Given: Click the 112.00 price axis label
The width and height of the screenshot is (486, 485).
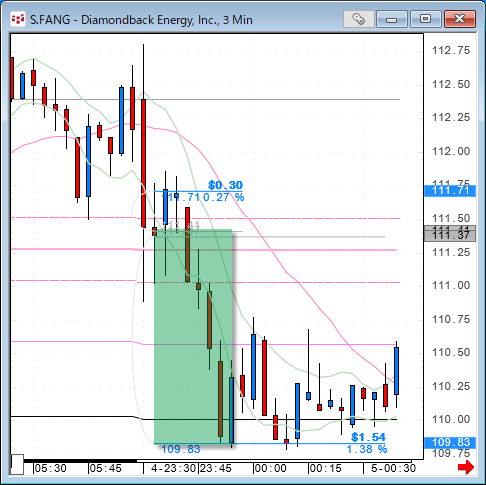Looking at the screenshot, I should coord(451,151).
